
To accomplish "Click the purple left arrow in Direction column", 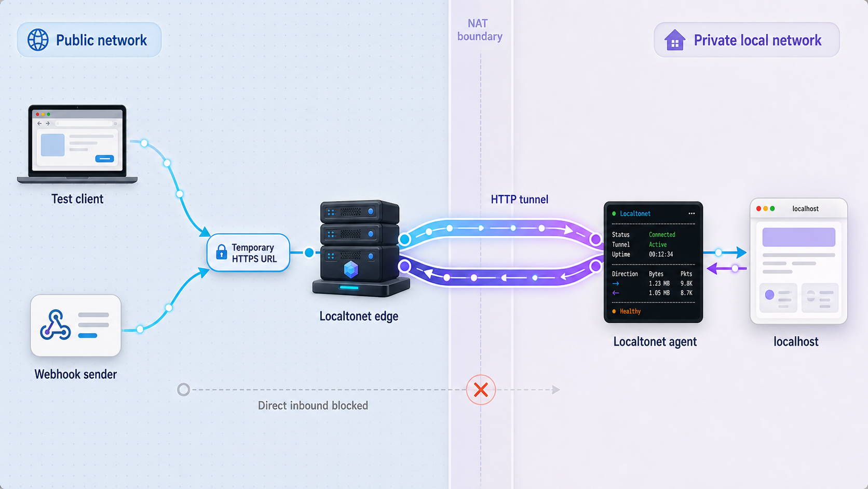I will pyautogui.click(x=616, y=293).
